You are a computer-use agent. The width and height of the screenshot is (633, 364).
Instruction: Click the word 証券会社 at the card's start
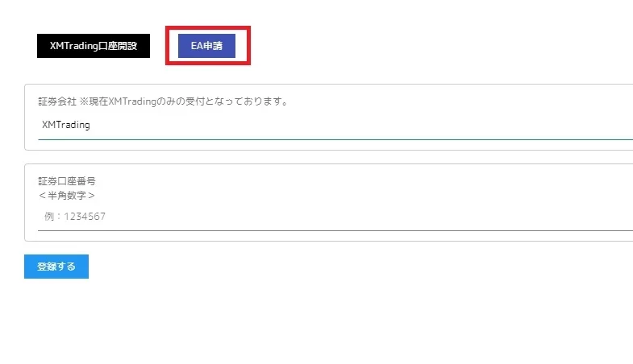[57, 101]
